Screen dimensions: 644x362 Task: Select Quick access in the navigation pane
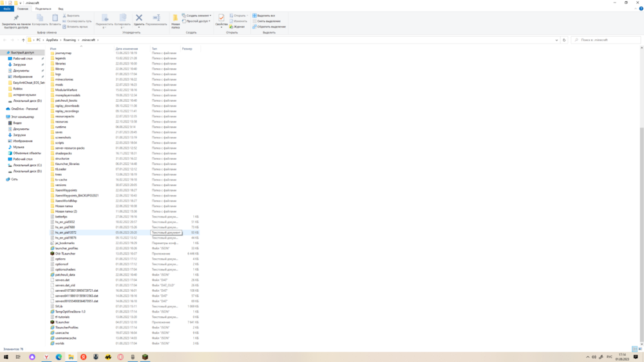pos(22,53)
